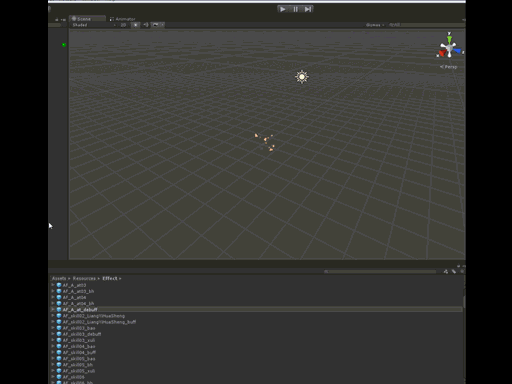Open the scene effects image dropdown
This screenshot has width=512, height=384.
click(157, 25)
